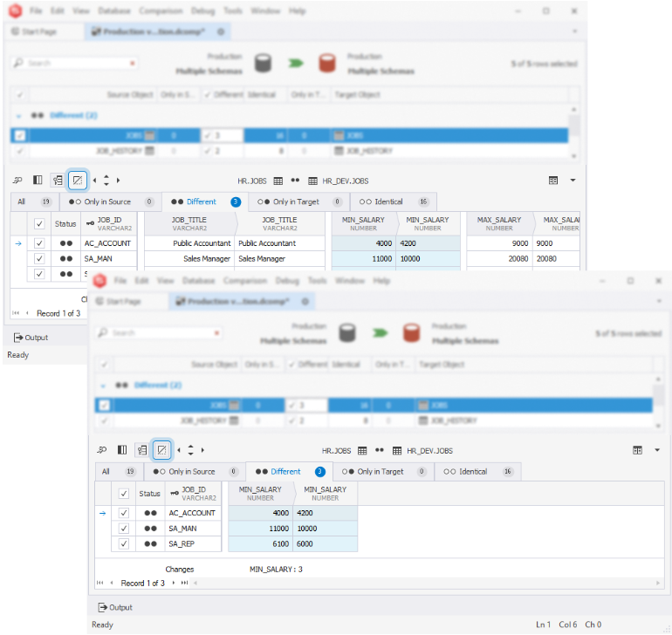
Task: Click the MIN_SALARY source column header in the front window
Action: coord(260,494)
